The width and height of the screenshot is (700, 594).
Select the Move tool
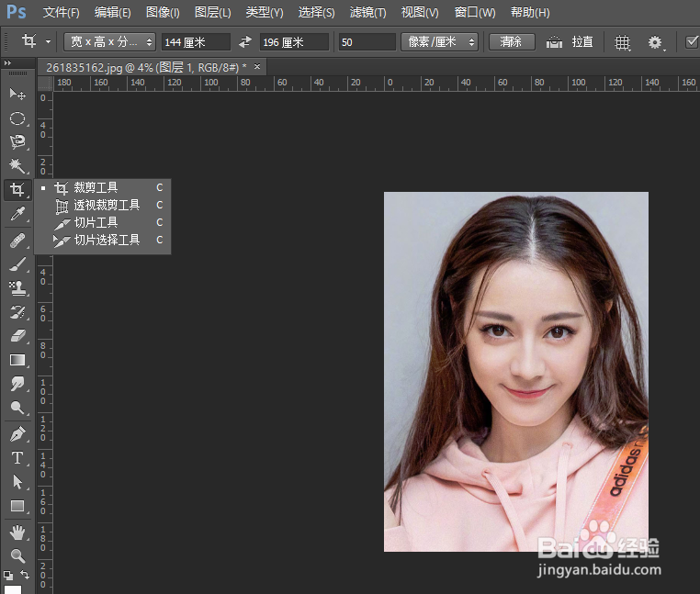[17, 95]
